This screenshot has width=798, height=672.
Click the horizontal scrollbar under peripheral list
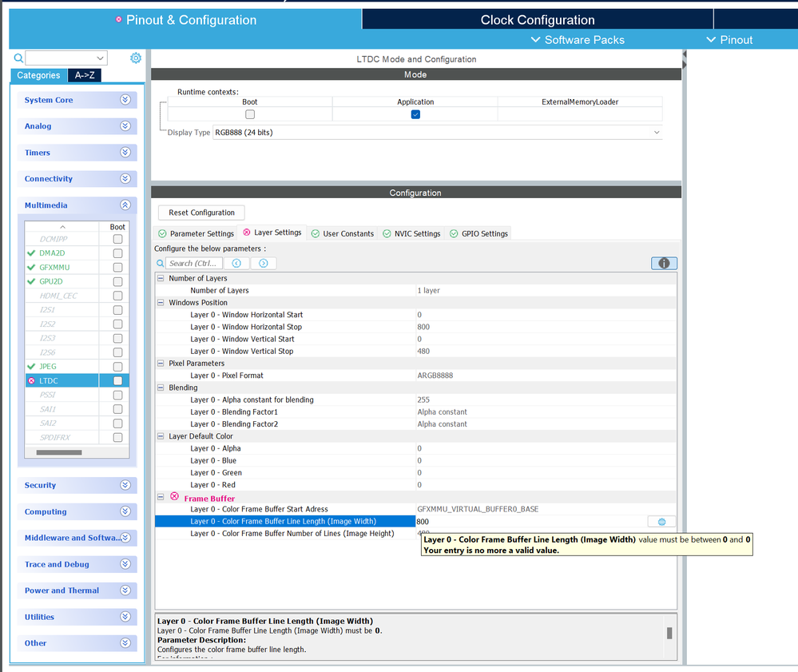click(x=59, y=452)
